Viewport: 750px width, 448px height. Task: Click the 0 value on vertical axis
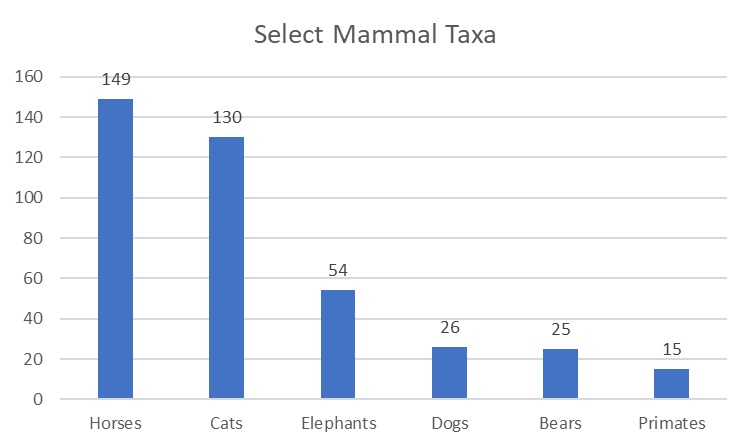click(x=37, y=400)
